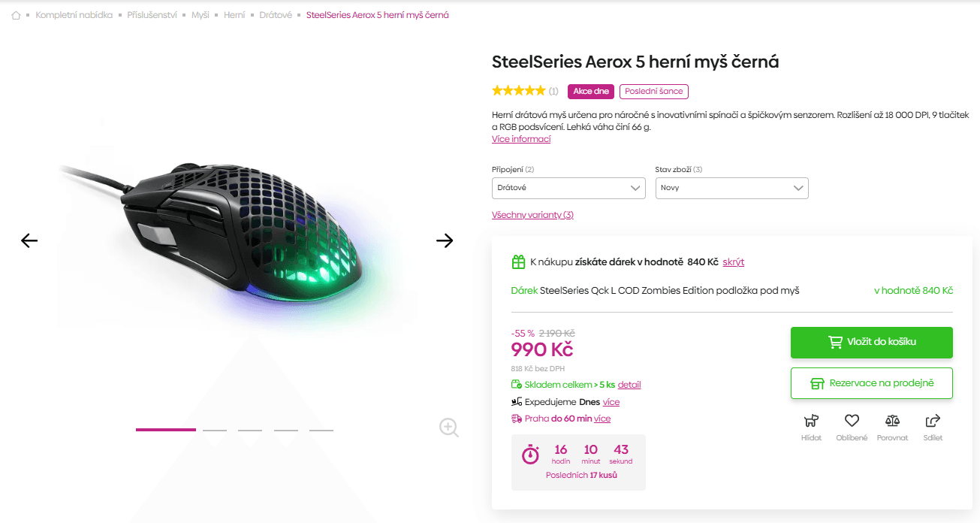Click the zoom magnifier on product photo
This screenshot has width=980, height=523.
tap(448, 428)
